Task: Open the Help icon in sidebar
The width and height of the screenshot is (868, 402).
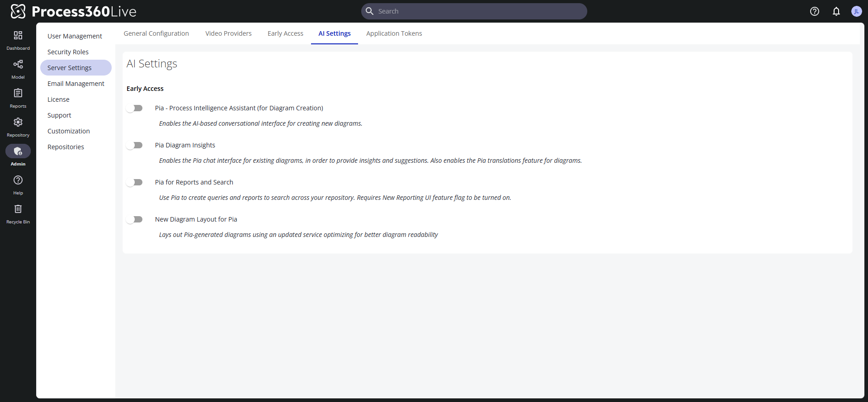Action: [x=18, y=180]
